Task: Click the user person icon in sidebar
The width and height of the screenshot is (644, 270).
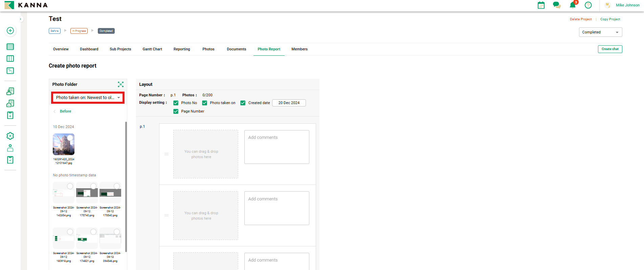Action: [x=10, y=148]
